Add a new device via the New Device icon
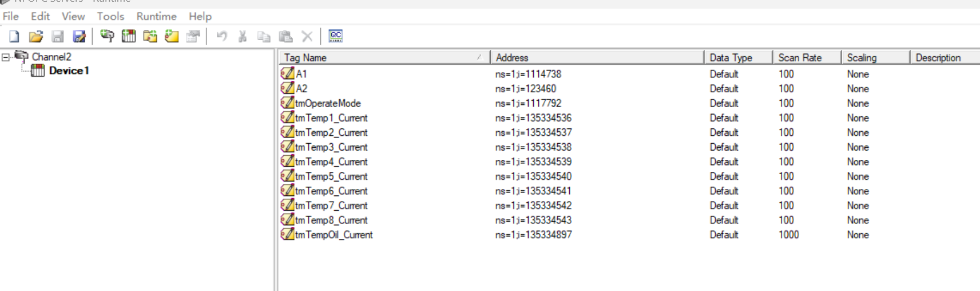Viewport: 980px width, 291px height. coord(129,36)
